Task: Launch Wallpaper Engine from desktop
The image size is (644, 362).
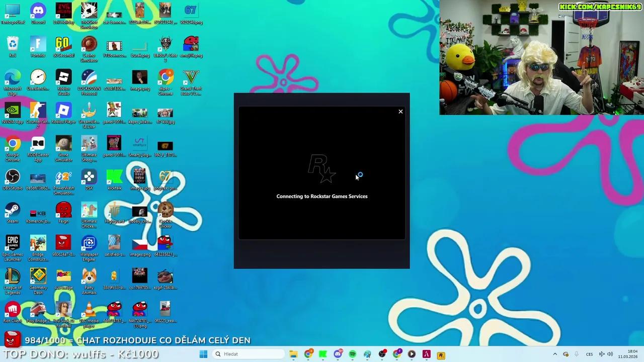Action: tap(89, 249)
